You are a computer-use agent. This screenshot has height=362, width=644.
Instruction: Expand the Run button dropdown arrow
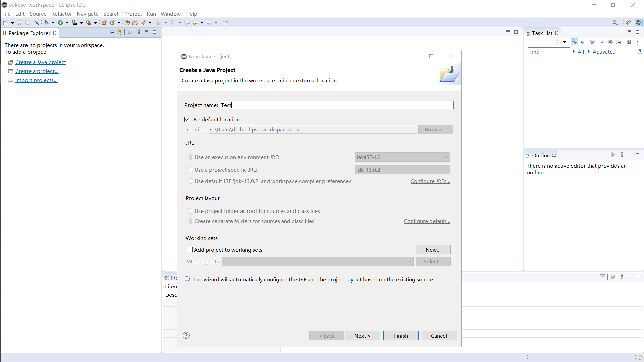pyautogui.click(x=67, y=23)
